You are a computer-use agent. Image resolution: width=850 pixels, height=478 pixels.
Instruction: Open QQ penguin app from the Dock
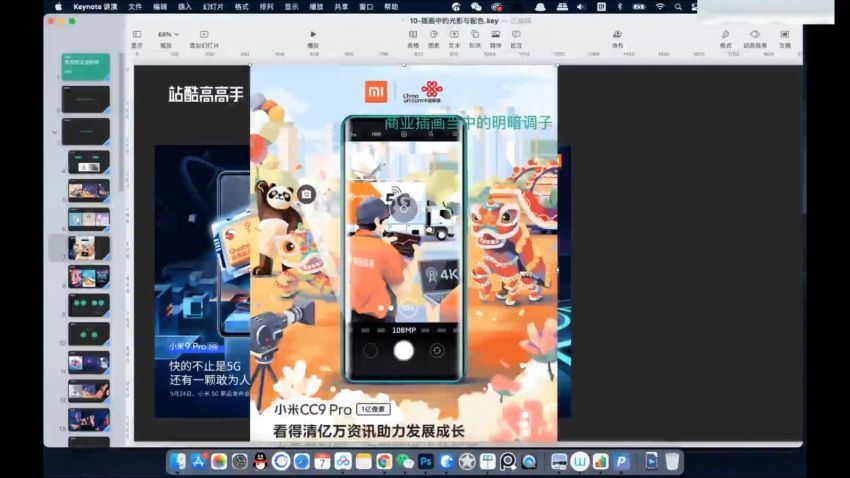tap(260, 461)
